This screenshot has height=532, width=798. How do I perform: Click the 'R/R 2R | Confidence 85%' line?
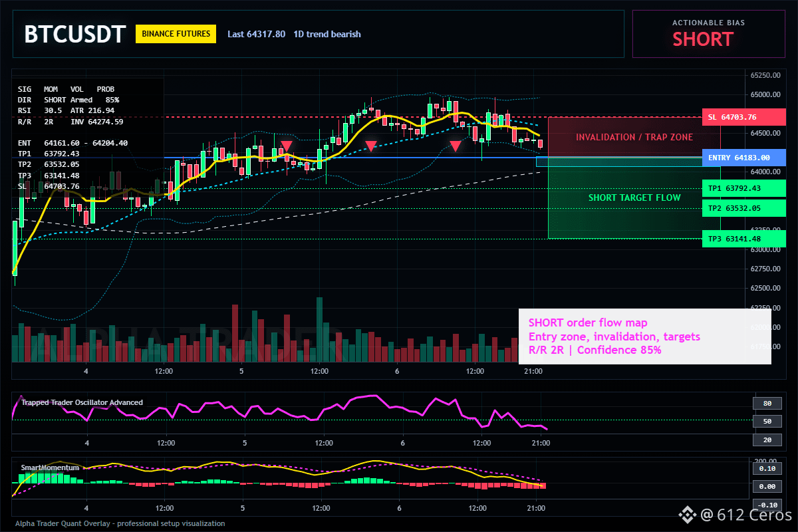[595, 350]
